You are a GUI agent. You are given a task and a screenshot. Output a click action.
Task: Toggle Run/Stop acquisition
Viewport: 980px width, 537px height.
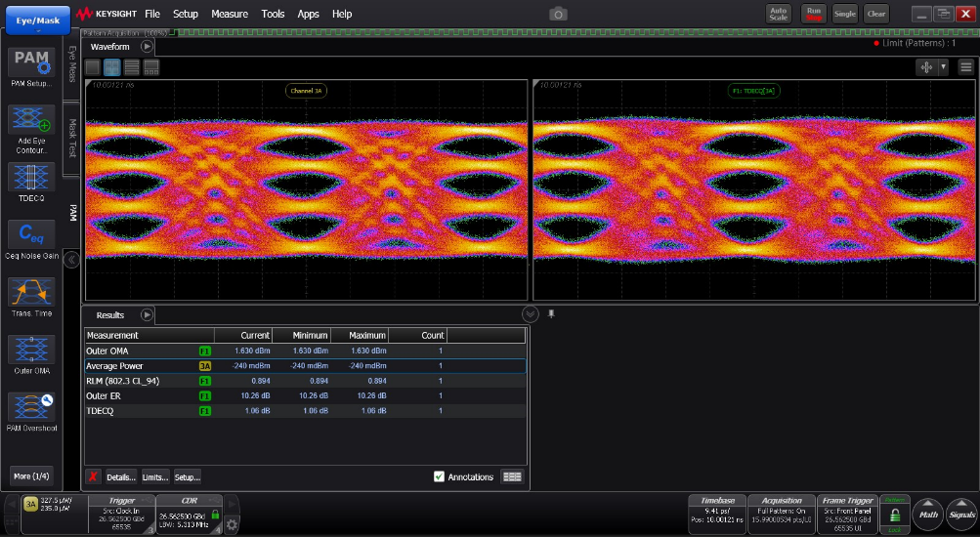[812, 14]
